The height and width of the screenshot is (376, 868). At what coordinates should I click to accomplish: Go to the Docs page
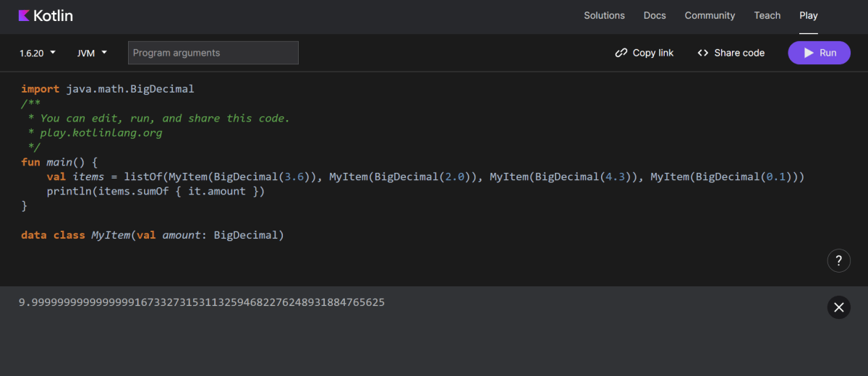coord(655,15)
